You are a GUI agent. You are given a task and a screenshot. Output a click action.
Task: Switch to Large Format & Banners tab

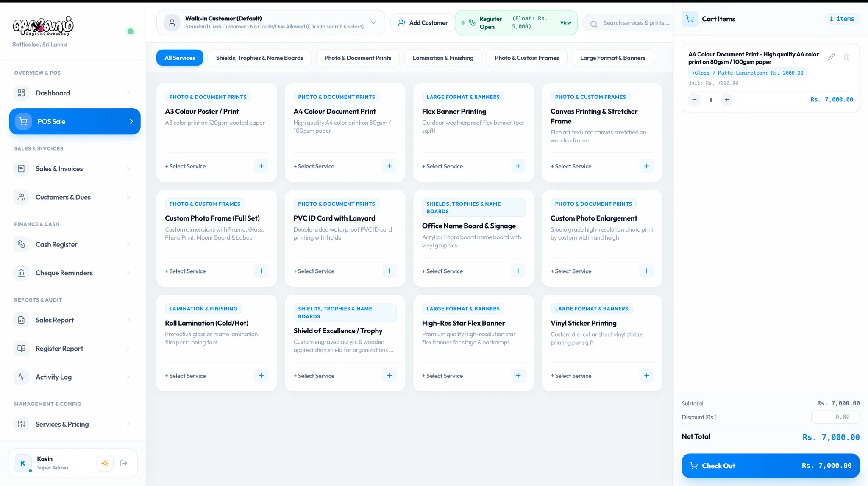612,58
